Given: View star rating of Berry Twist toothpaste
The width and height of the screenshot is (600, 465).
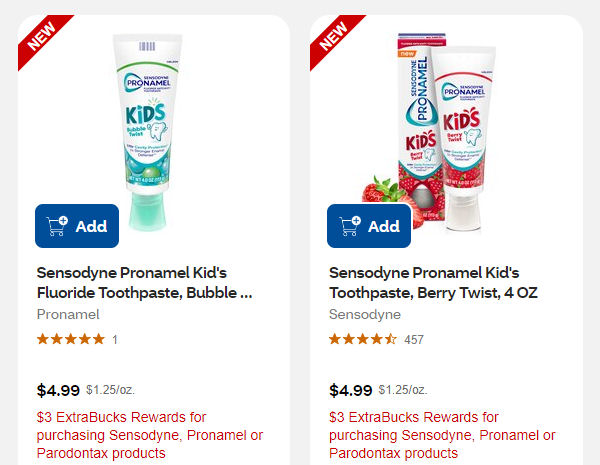Looking at the screenshot, I should click(x=362, y=339).
